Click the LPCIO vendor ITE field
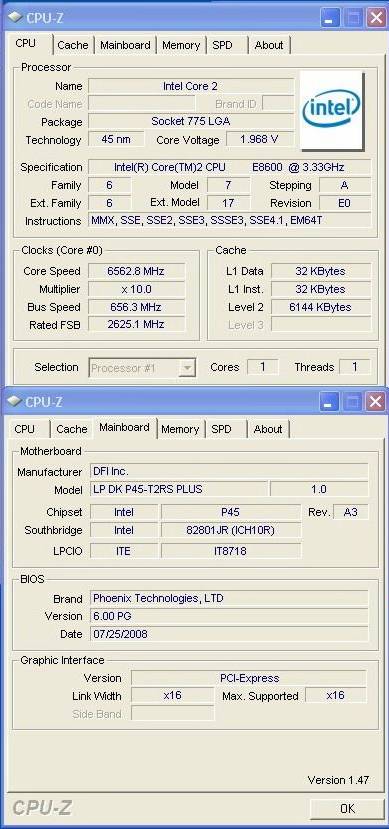This screenshot has height=829, width=389. click(124, 551)
